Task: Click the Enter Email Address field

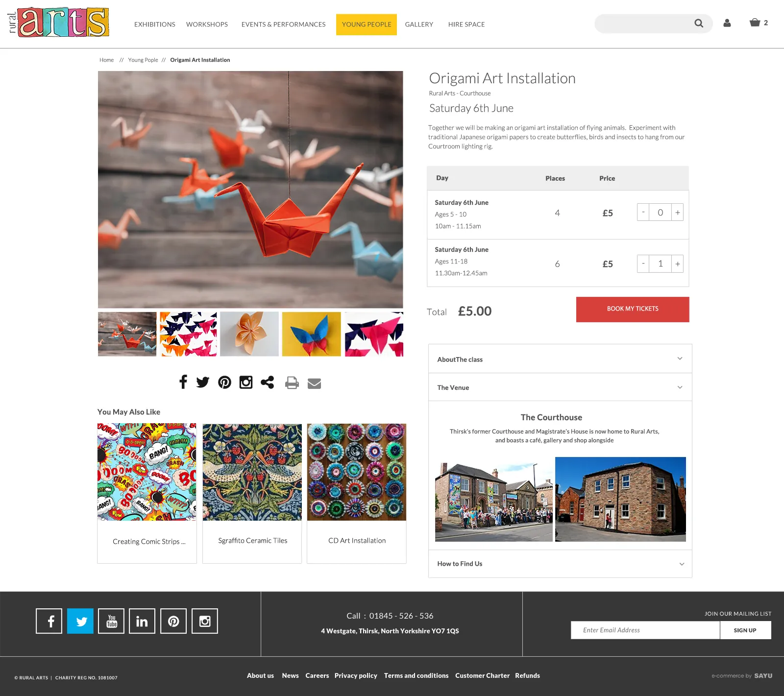Action: click(645, 630)
